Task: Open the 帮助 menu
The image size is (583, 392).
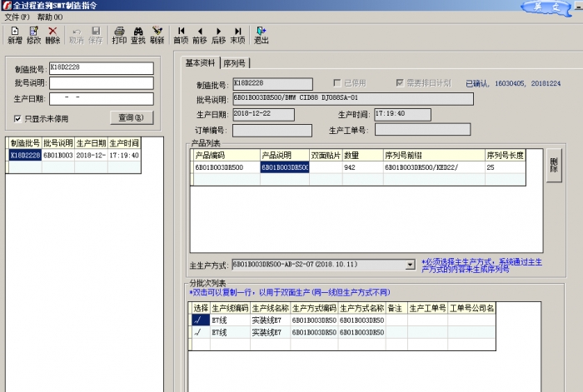Action: pos(50,17)
